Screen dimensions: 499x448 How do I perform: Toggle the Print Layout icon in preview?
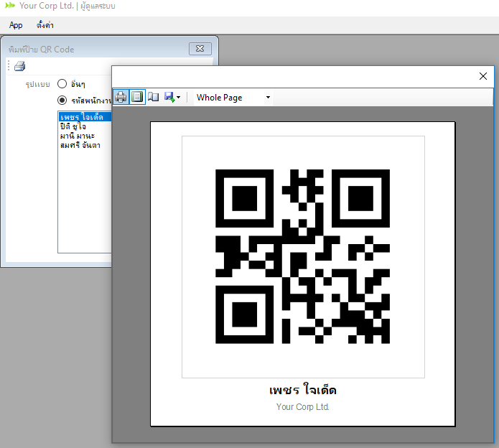[137, 97]
